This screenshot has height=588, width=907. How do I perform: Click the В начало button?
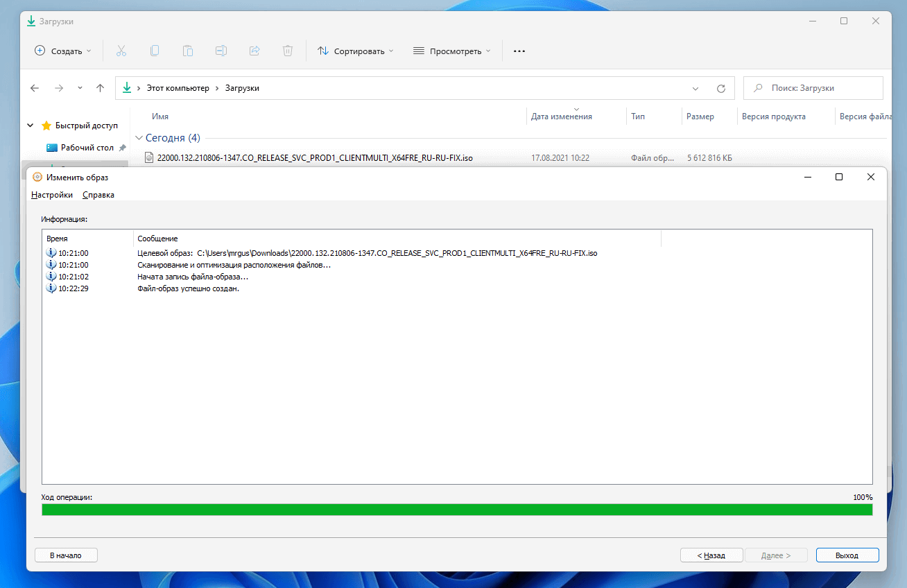pyautogui.click(x=66, y=555)
